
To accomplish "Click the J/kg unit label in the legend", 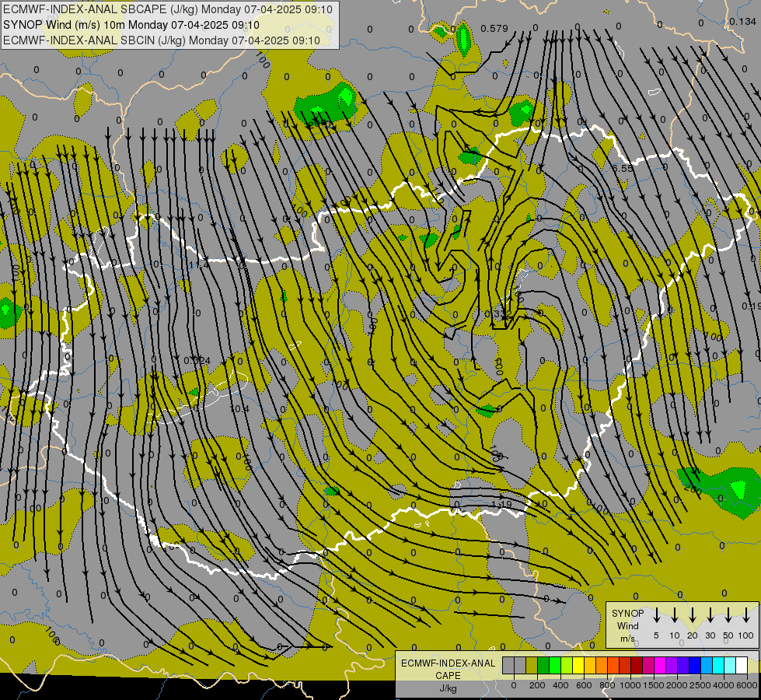I will coord(448,688).
